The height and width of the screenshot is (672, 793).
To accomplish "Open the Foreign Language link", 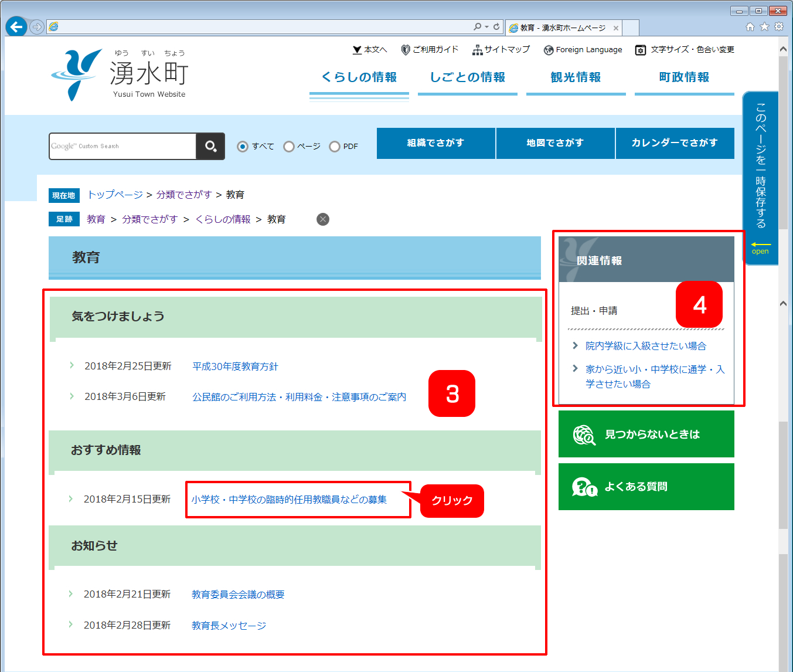I will click(x=583, y=50).
